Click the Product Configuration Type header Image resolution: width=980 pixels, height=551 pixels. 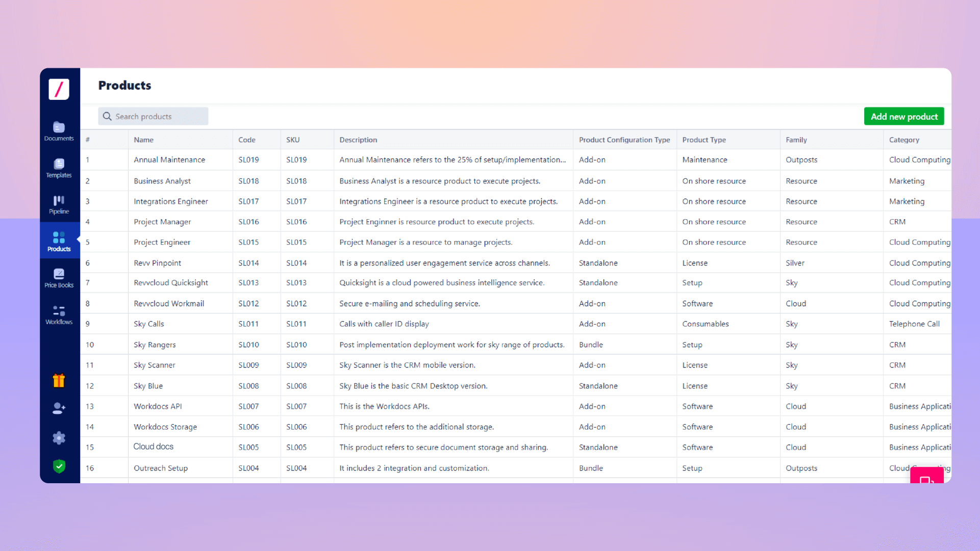click(x=624, y=139)
